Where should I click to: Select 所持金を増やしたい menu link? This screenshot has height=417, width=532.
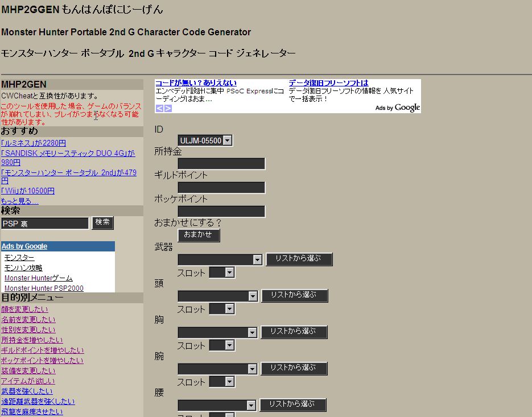coord(32,340)
